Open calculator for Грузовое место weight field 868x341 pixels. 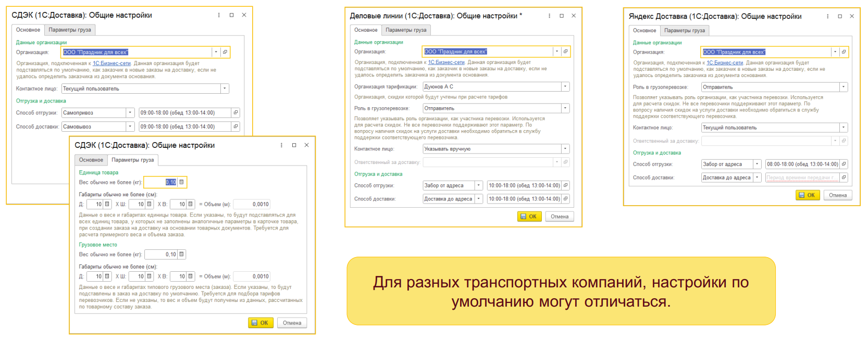tap(181, 255)
